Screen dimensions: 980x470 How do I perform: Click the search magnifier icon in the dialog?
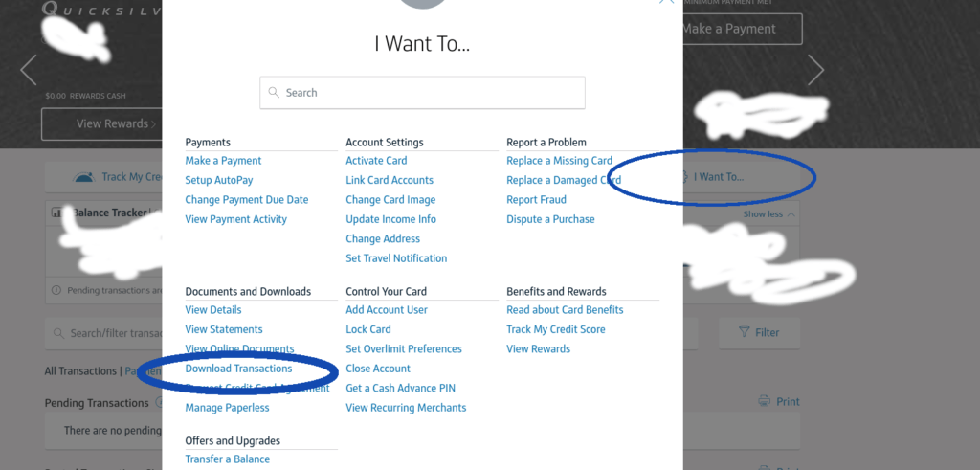pos(273,93)
